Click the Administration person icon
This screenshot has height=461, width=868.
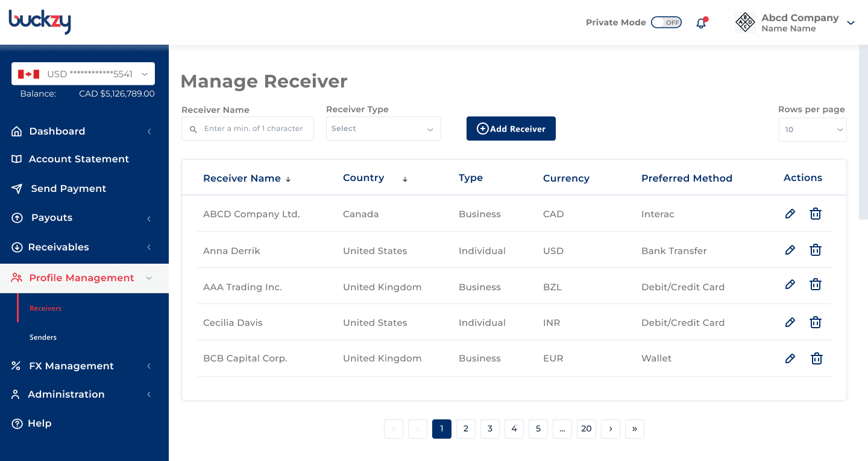16,394
